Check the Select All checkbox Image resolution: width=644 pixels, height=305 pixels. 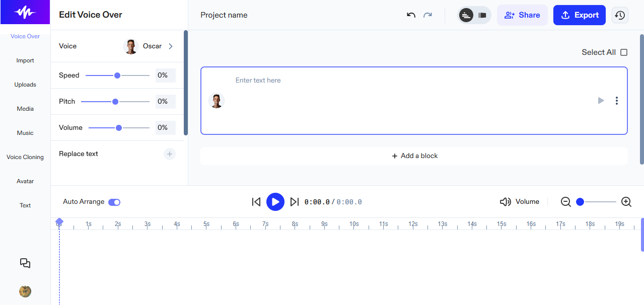[x=624, y=52]
